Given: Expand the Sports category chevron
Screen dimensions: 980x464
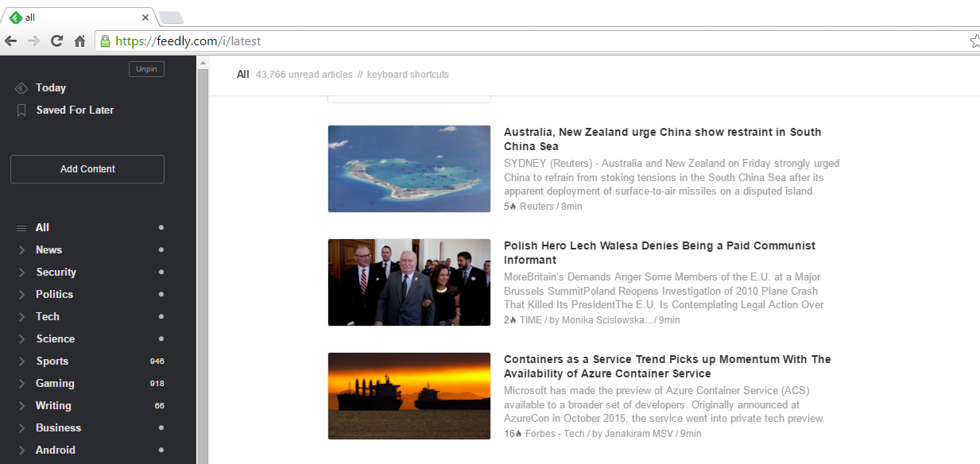Looking at the screenshot, I should click(21, 362).
